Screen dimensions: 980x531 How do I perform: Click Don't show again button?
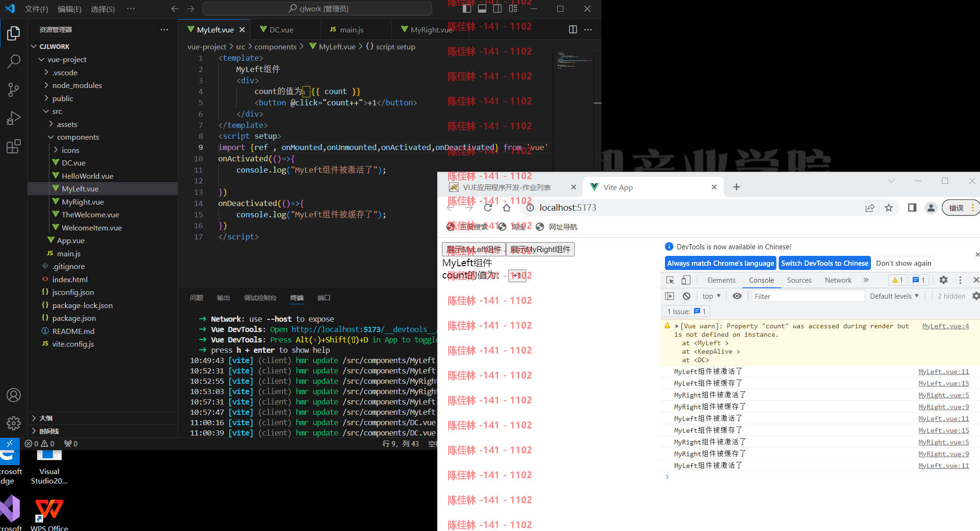903,263
